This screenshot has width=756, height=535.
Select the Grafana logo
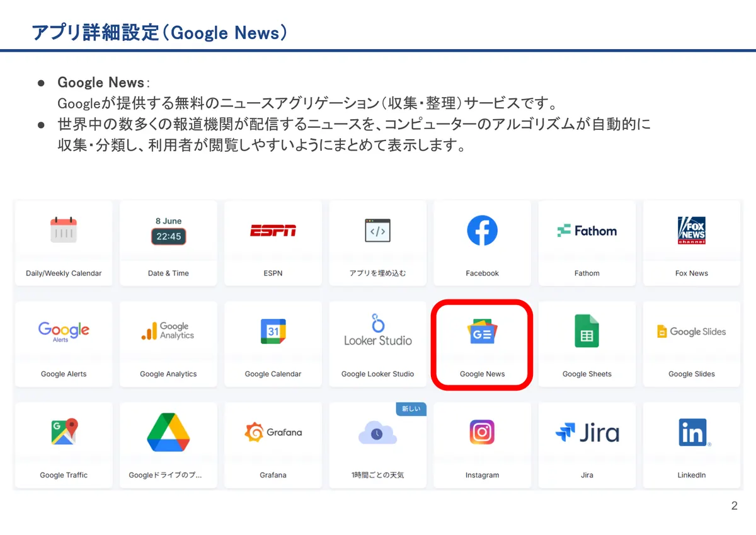(x=273, y=432)
